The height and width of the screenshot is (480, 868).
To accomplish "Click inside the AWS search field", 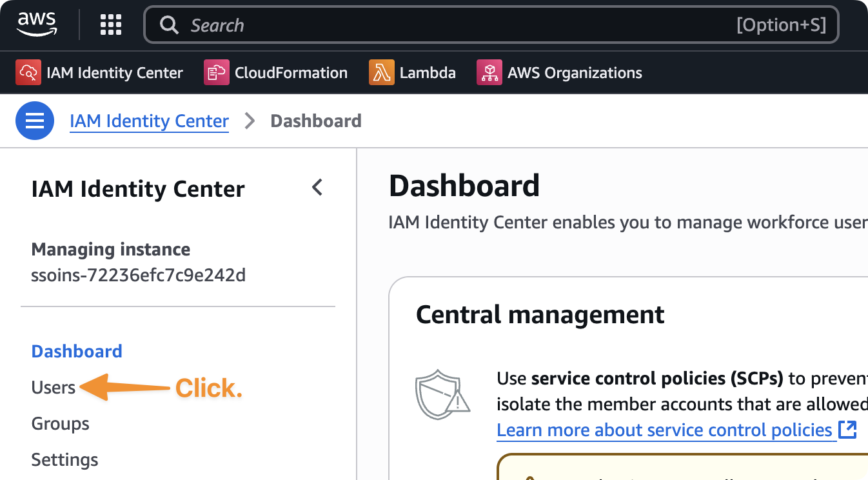I will (x=387, y=25).
